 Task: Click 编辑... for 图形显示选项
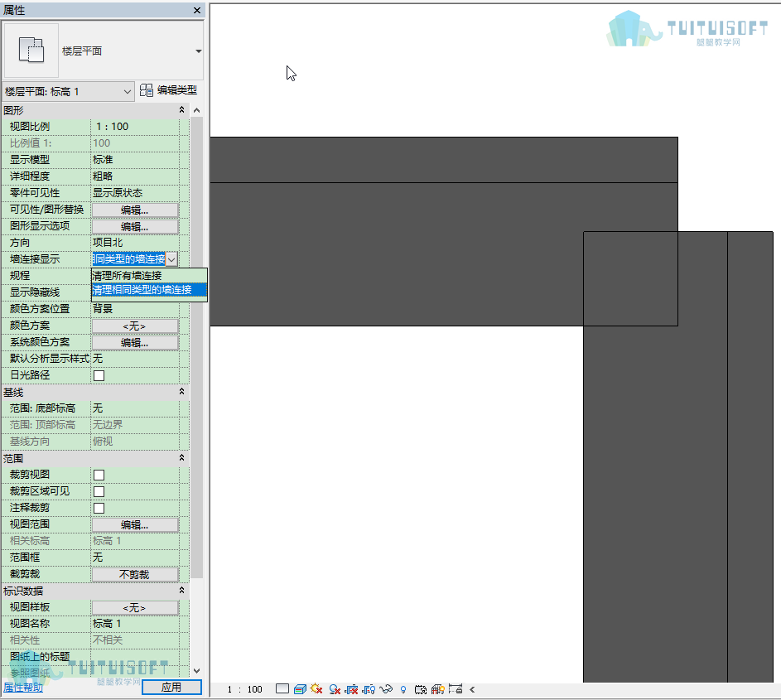135,226
